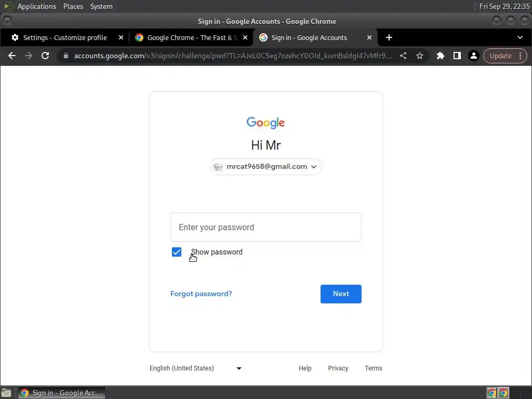
Task: Expand the mrcat9658@gmail.com account switcher
Action: pos(265,167)
